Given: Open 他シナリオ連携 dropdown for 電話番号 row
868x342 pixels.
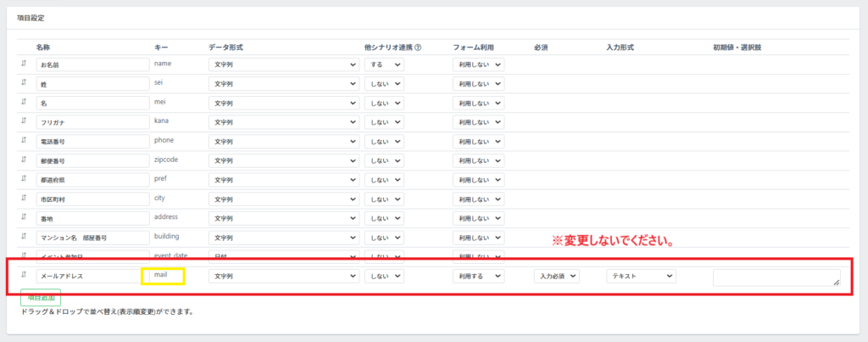Looking at the screenshot, I should [x=384, y=142].
